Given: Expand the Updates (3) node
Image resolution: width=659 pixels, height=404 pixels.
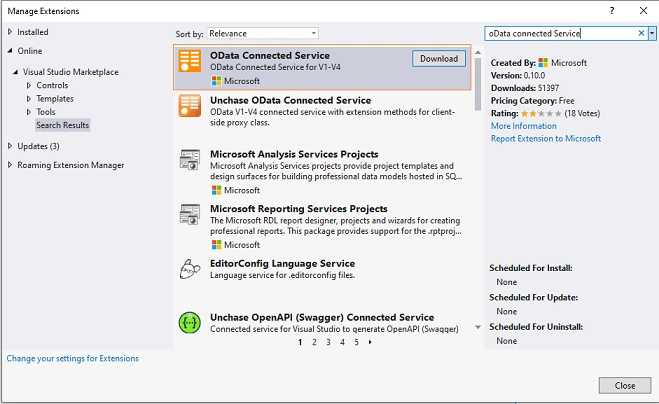Looking at the screenshot, I should tap(10, 146).
